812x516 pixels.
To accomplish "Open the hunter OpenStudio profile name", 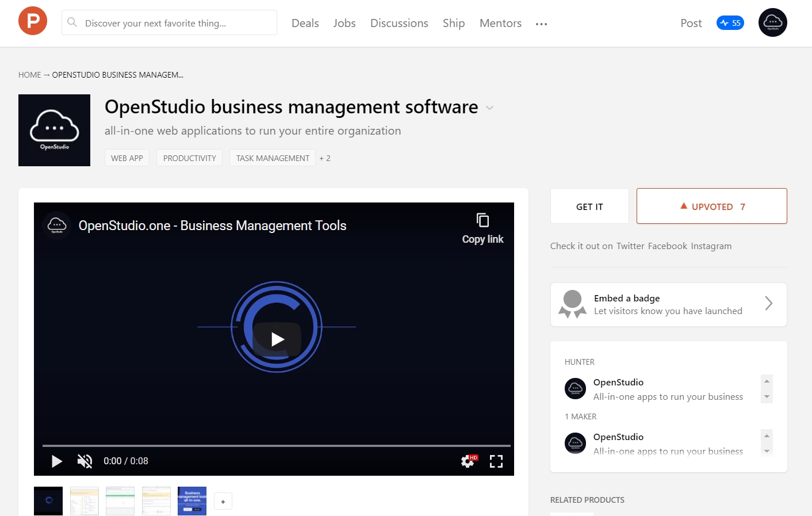I will coord(618,382).
